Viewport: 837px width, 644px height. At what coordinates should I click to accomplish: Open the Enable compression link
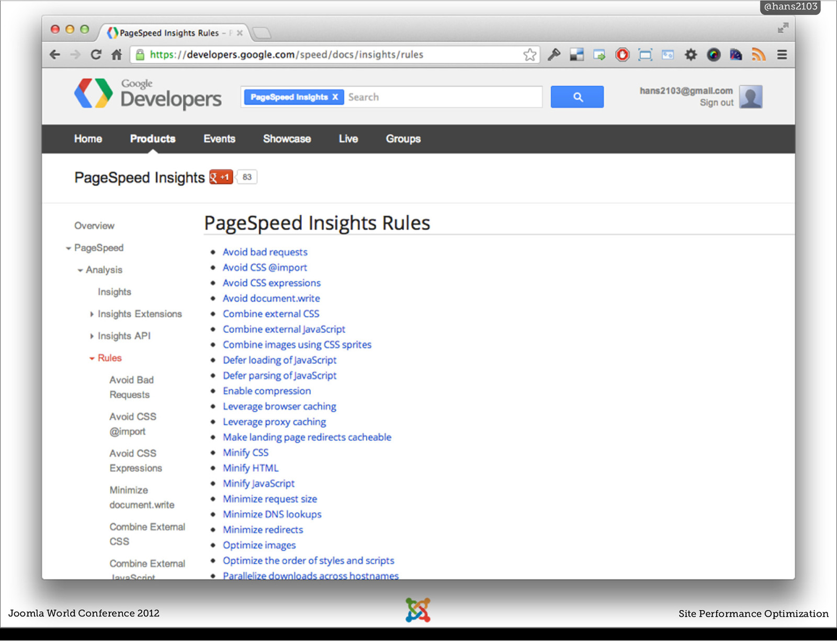tap(267, 391)
